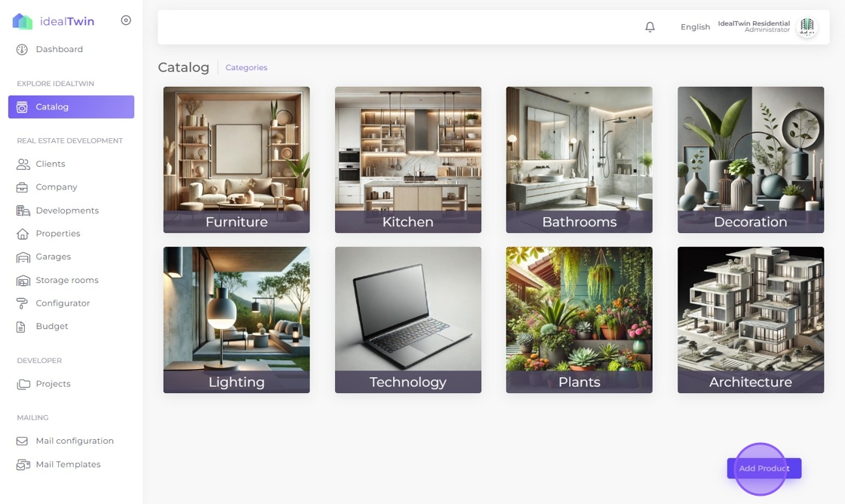Select the Architecture category tile
The height and width of the screenshot is (504, 845).
click(x=751, y=320)
